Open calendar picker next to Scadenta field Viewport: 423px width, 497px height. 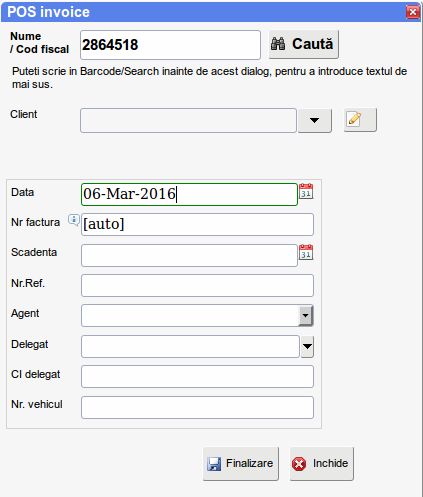pyautogui.click(x=306, y=252)
